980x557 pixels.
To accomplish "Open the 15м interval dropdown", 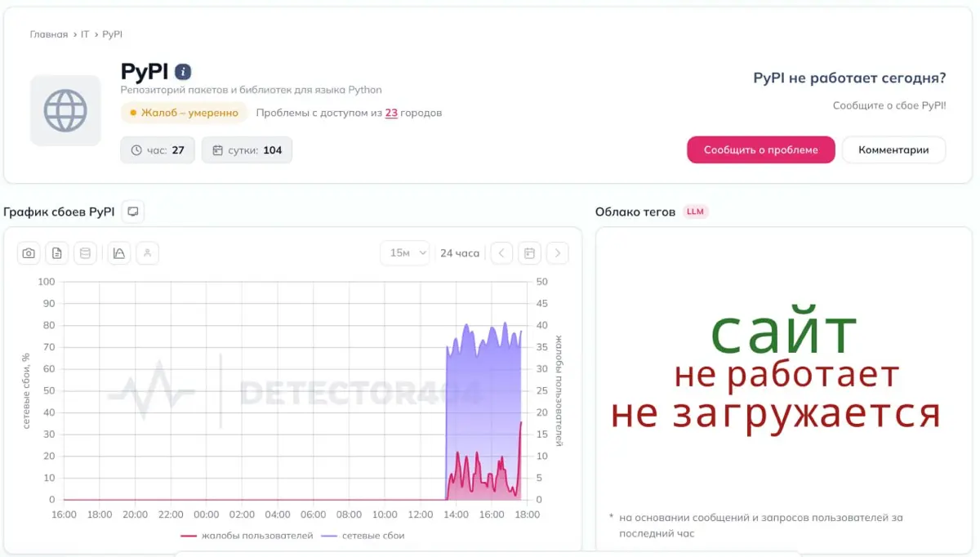I will pos(404,253).
